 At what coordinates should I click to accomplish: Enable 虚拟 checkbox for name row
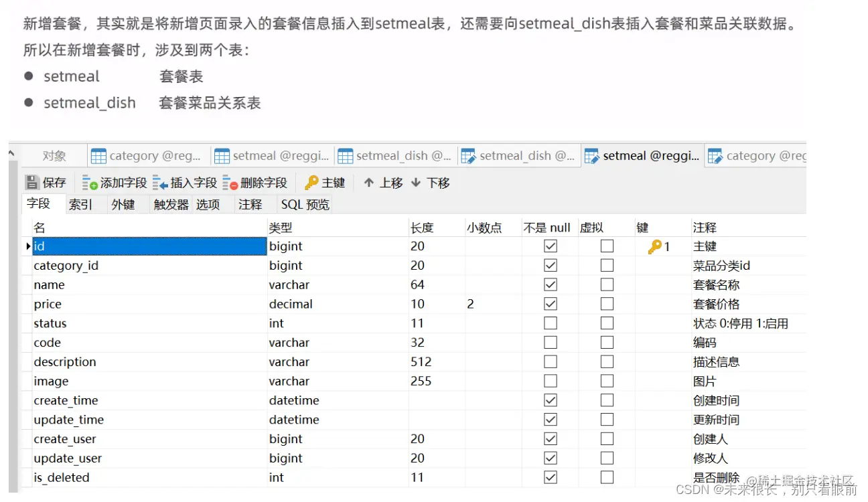607,285
